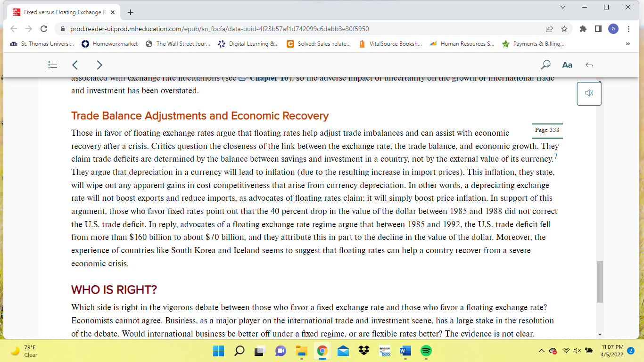Screen dimensions: 644x362
Task: Click the Page 338 marker
Action: (x=547, y=130)
